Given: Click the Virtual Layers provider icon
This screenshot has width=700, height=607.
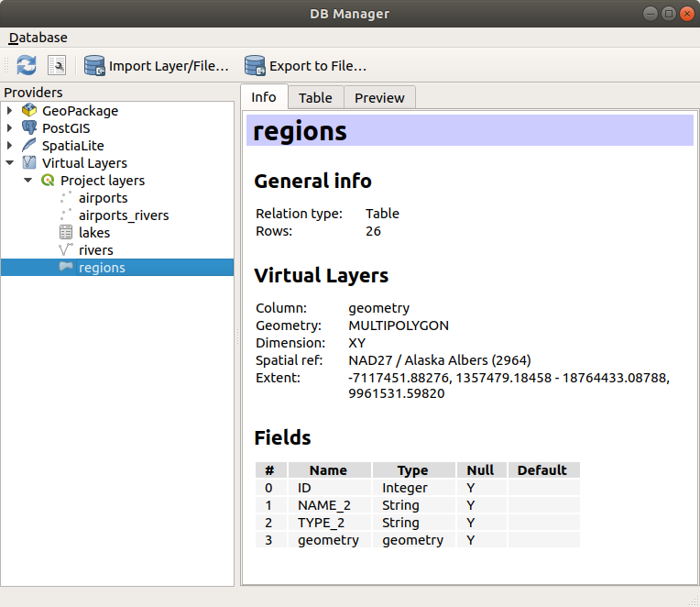Looking at the screenshot, I should pyautogui.click(x=29, y=163).
